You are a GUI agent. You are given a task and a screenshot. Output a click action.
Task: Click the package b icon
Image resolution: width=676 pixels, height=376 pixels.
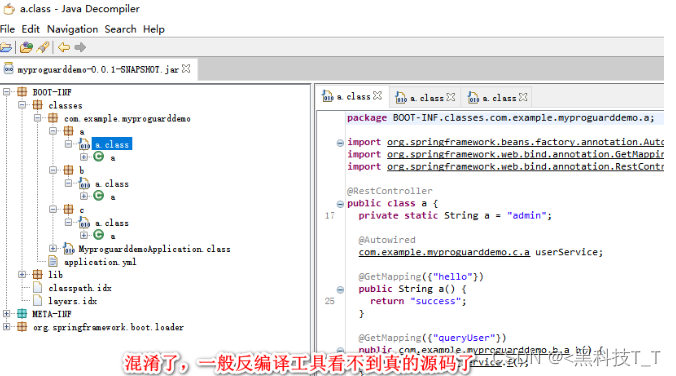click(69, 170)
